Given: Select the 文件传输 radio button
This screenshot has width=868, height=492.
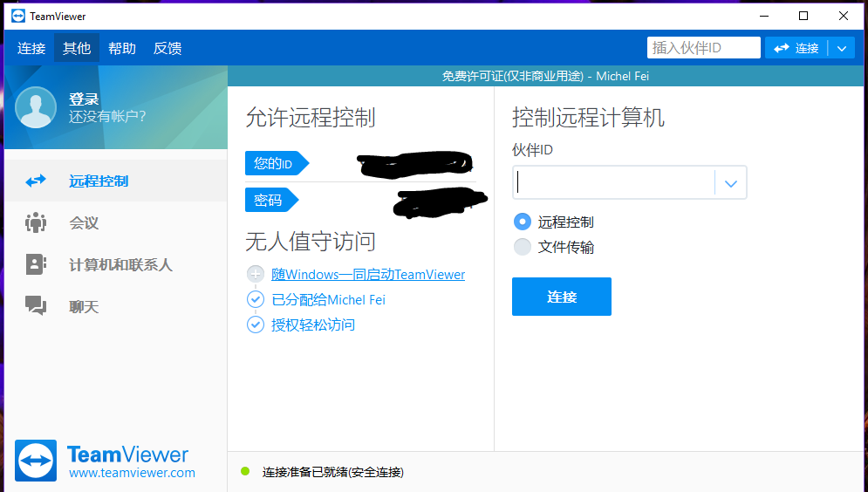Looking at the screenshot, I should [x=522, y=247].
